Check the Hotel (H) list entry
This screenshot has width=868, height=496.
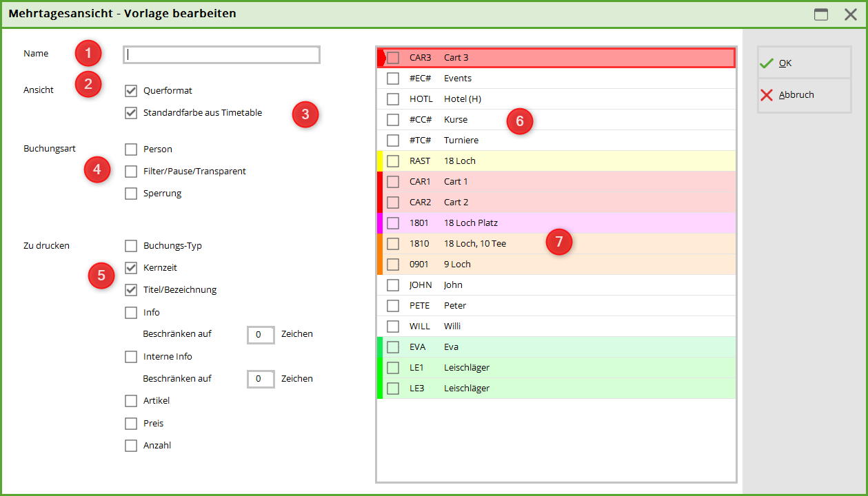(x=393, y=99)
